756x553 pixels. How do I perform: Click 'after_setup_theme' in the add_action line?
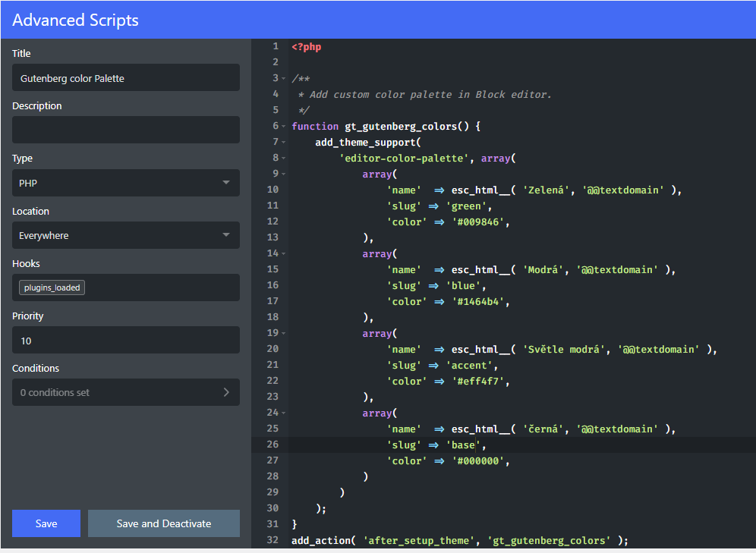click(x=418, y=540)
